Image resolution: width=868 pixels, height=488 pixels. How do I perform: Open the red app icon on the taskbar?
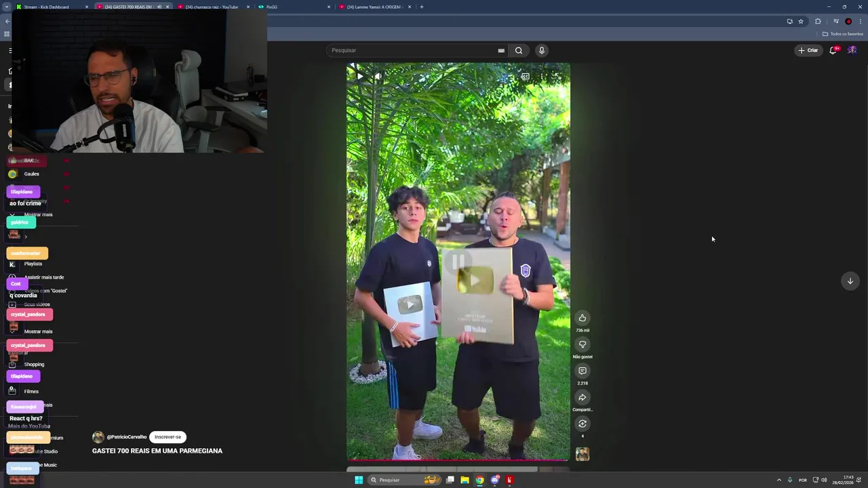509,480
